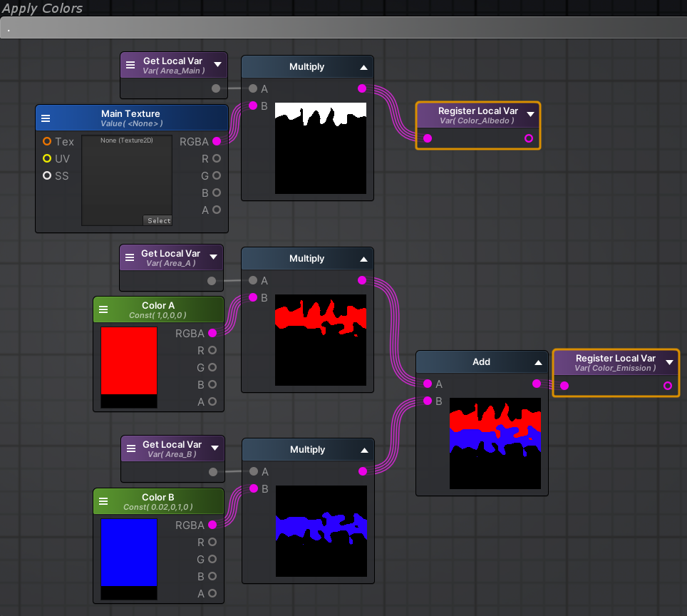Click Color A R output port
The width and height of the screenshot is (687, 616).
pos(212,350)
